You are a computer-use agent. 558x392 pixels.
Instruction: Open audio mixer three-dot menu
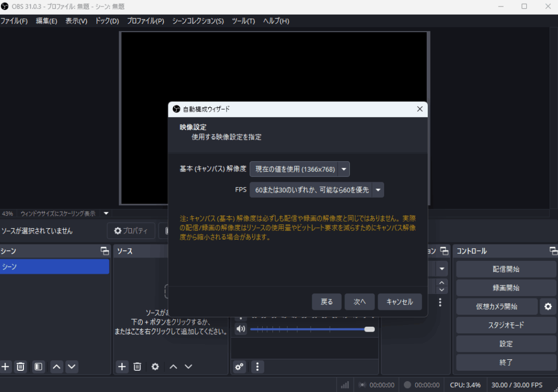pos(257,366)
